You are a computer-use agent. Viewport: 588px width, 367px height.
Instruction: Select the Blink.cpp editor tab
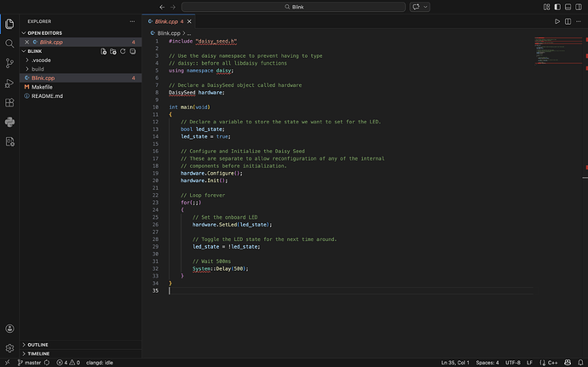pos(166,20)
